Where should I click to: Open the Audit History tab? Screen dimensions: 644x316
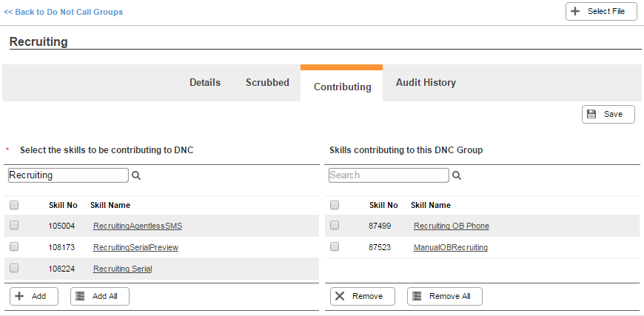coord(426,82)
